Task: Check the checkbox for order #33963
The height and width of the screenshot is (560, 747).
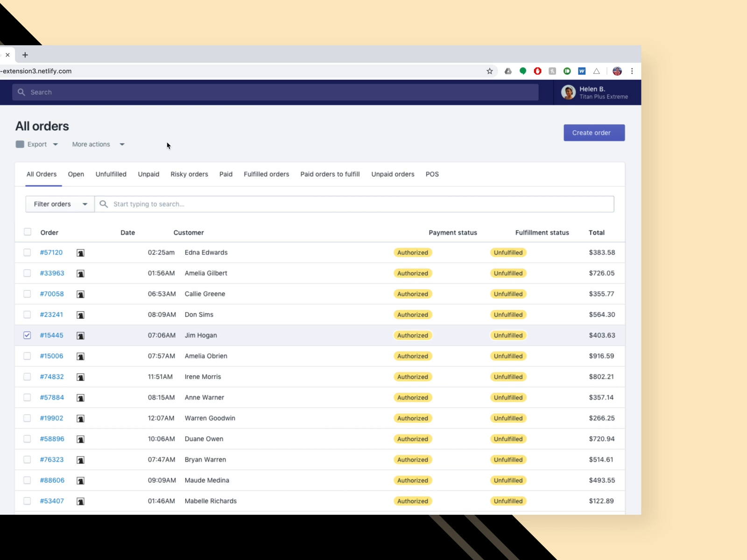Action: [x=27, y=273]
